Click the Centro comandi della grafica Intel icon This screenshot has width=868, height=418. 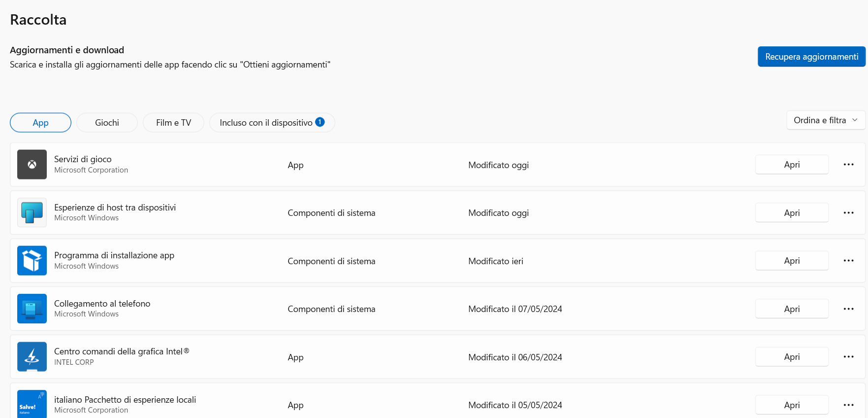(x=32, y=357)
